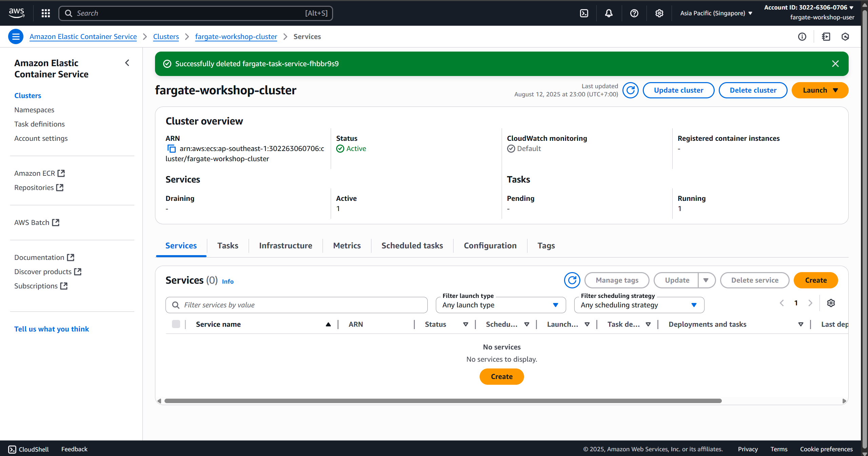868x456 pixels.
Task: Sort by the Launch... column header
Action: pos(568,324)
